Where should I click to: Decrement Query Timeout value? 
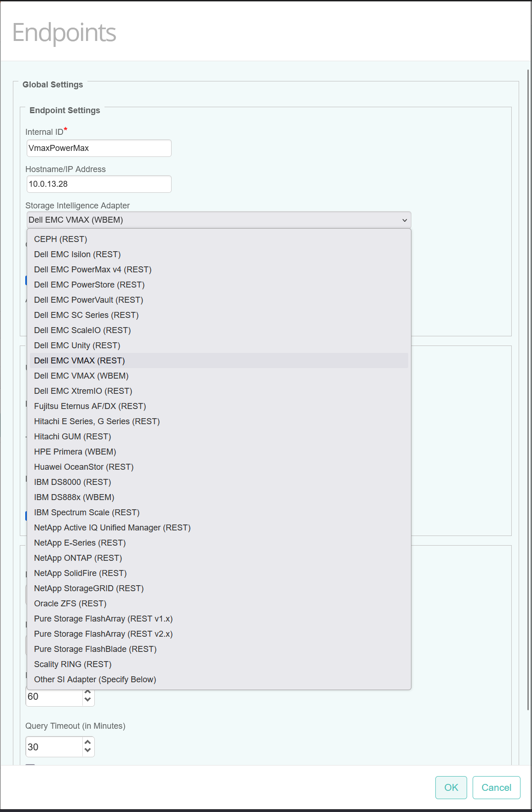[x=88, y=750]
